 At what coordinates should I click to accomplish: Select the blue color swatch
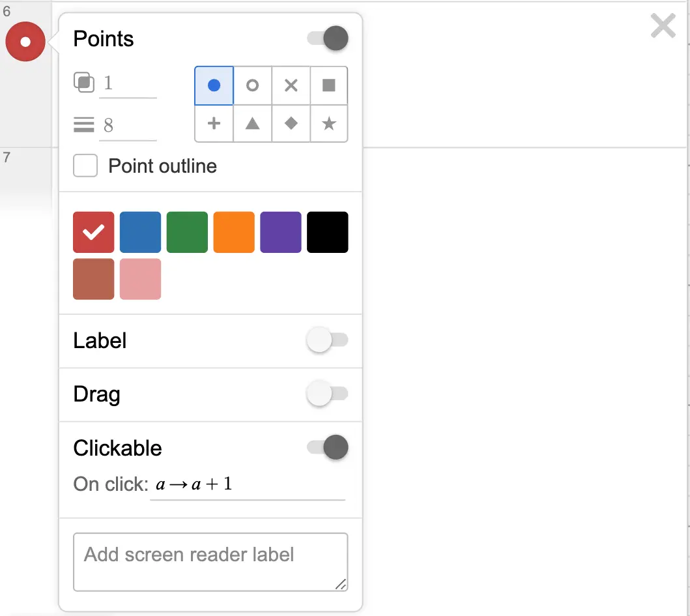point(140,232)
